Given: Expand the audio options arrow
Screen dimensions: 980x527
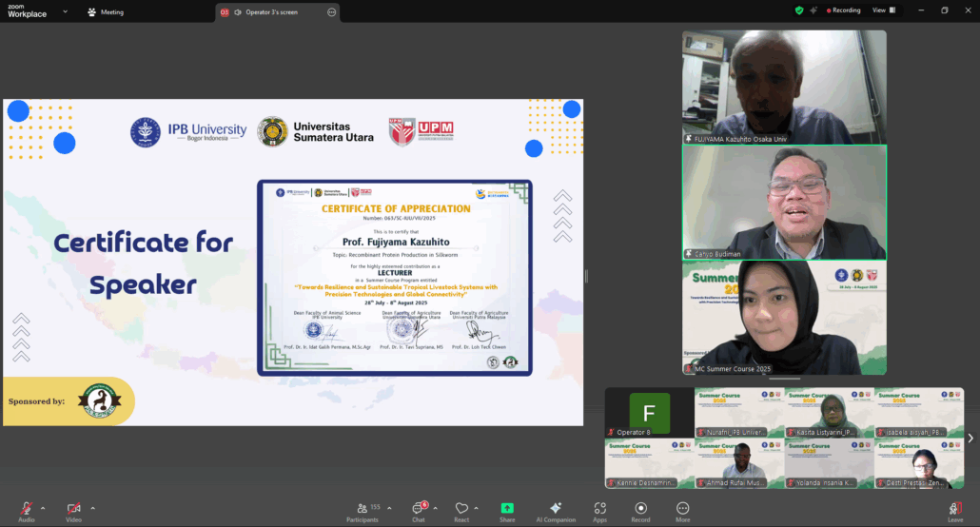Looking at the screenshot, I should point(45,508).
